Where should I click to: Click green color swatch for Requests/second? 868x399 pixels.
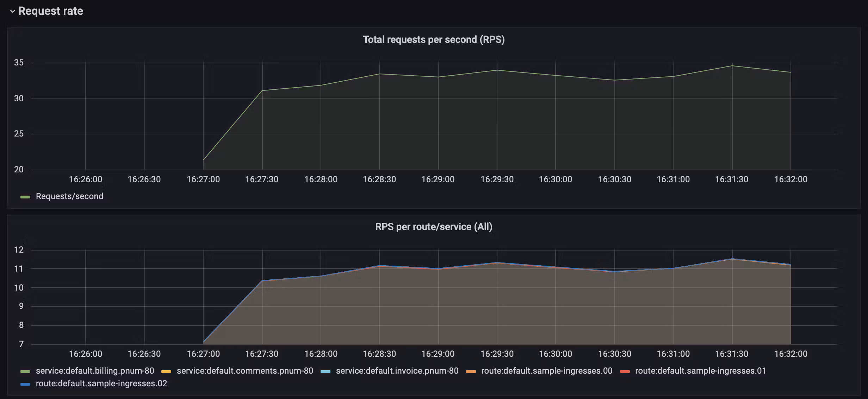(x=25, y=197)
